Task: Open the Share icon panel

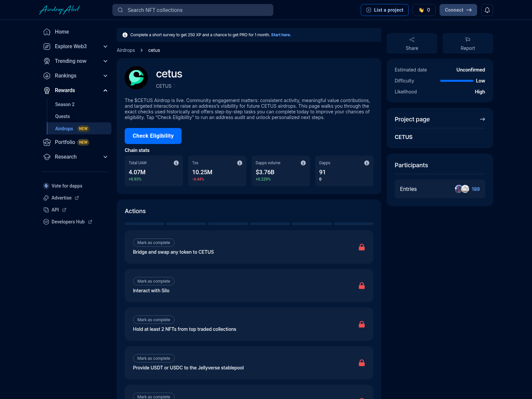Action: point(412,40)
